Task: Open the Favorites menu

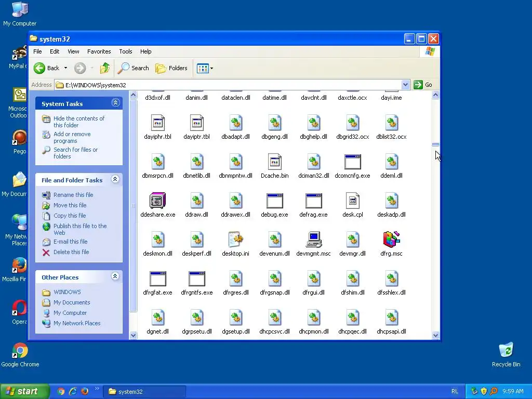Action: tap(99, 51)
